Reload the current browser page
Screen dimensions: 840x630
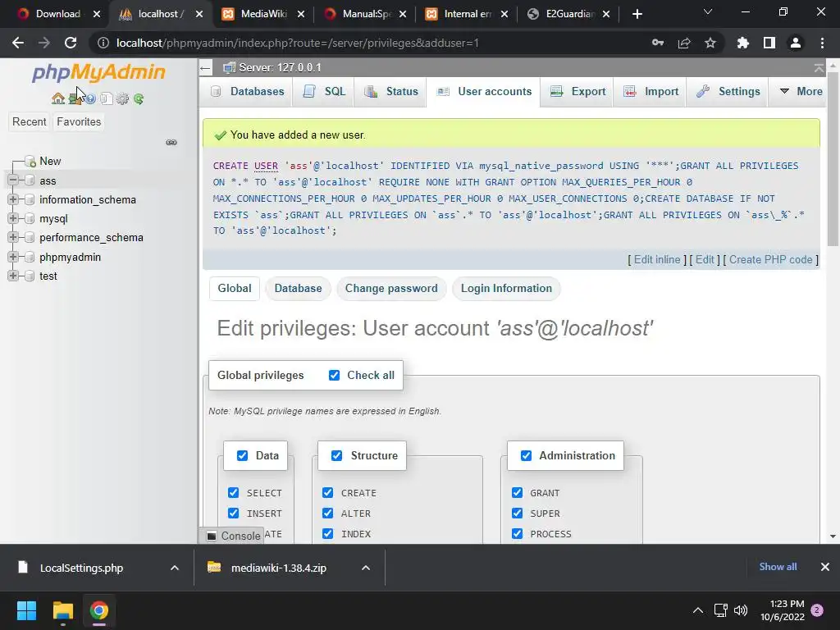71,43
